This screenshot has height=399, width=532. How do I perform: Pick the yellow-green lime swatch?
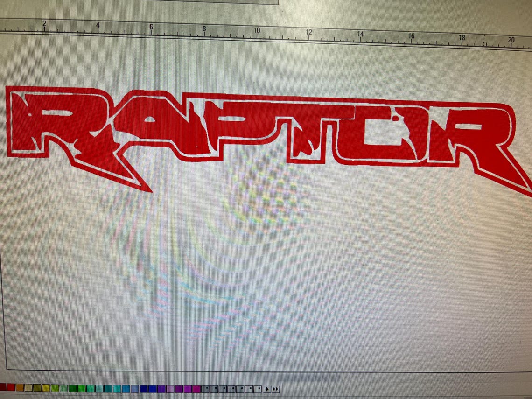click(55, 388)
